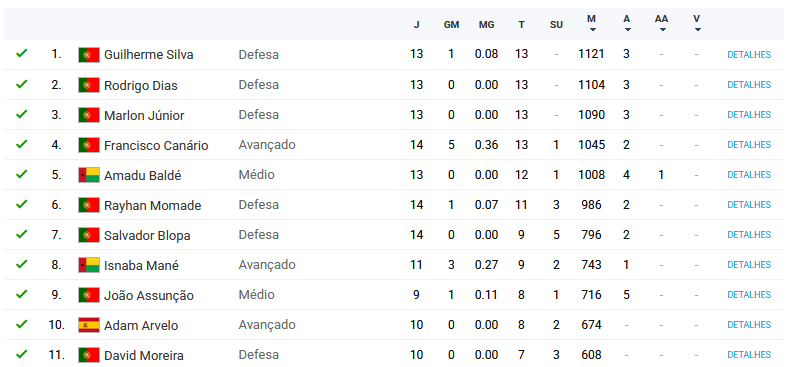Click green checkmark on Rodrigo Dias row
This screenshot has height=367, width=791.
pos(21,84)
